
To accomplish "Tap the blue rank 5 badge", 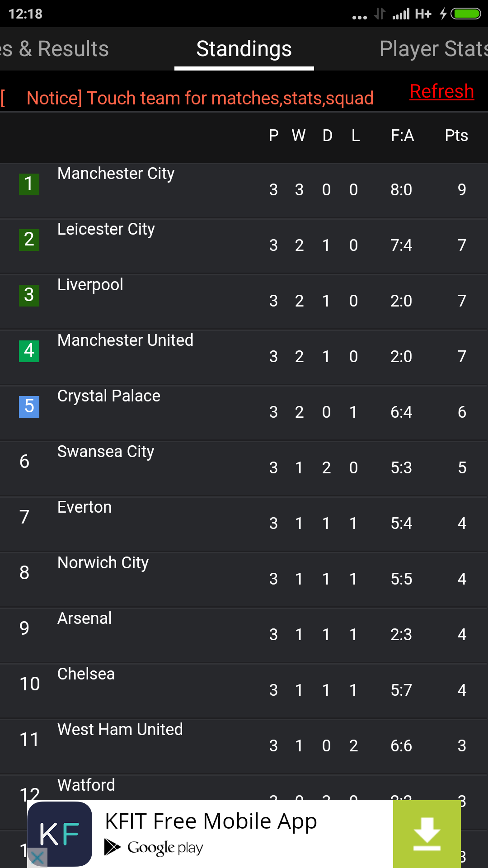I will point(29,406).
